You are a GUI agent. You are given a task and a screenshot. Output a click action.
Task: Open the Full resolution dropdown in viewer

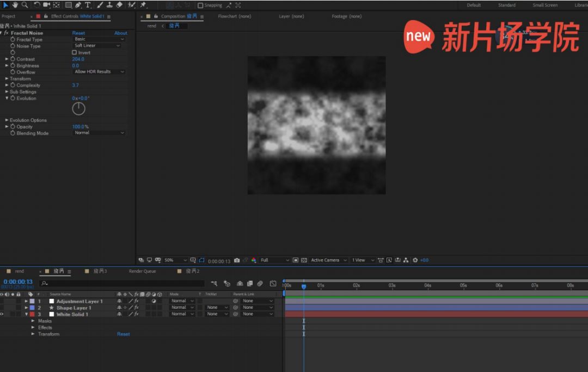click(274, 260)
